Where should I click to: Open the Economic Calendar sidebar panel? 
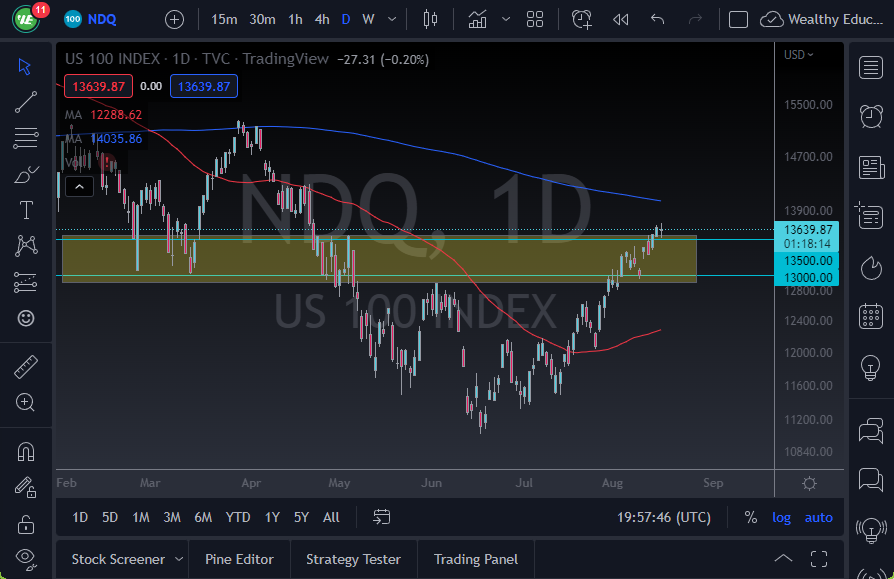871,316
